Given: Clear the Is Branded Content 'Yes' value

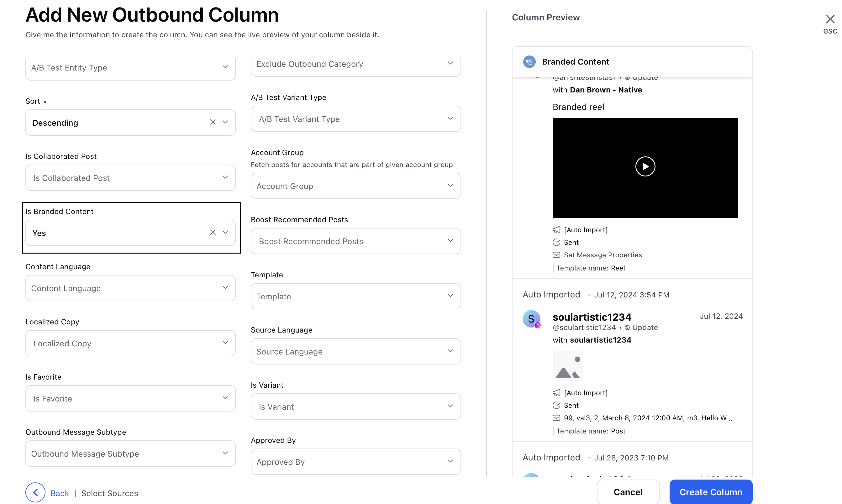Looking at the screenshot, I should coord(213,233).
